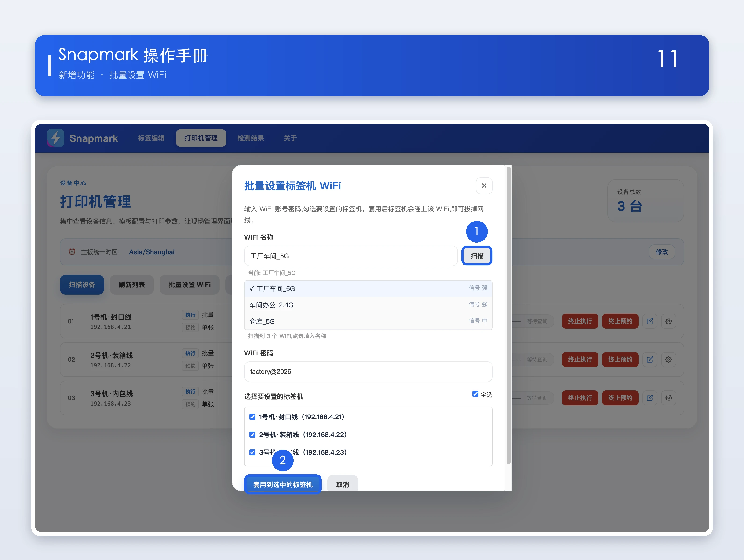
Task: Select the 车间办公_2.4G network
Action: tap(368, 305)
